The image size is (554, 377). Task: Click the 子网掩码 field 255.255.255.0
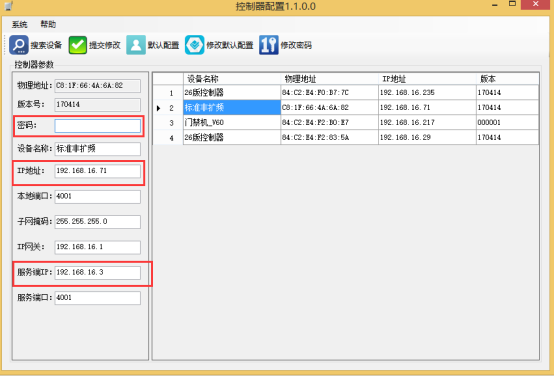pos(98,222)
